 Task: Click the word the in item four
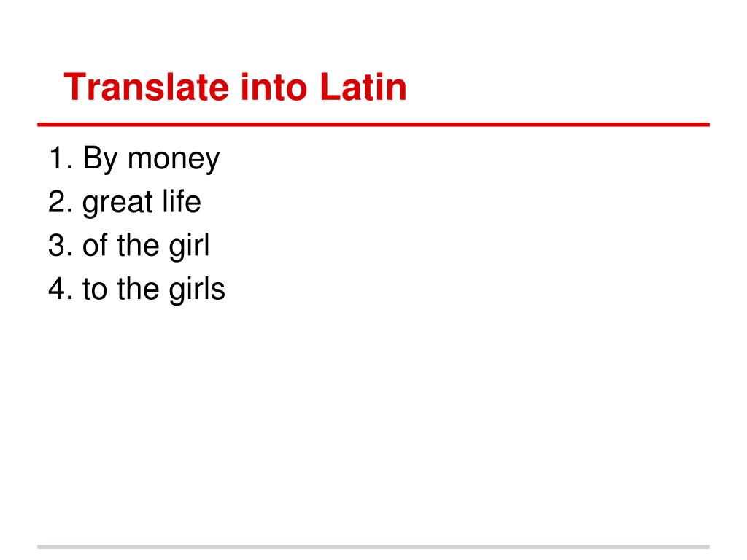click(x=138, y=289)
